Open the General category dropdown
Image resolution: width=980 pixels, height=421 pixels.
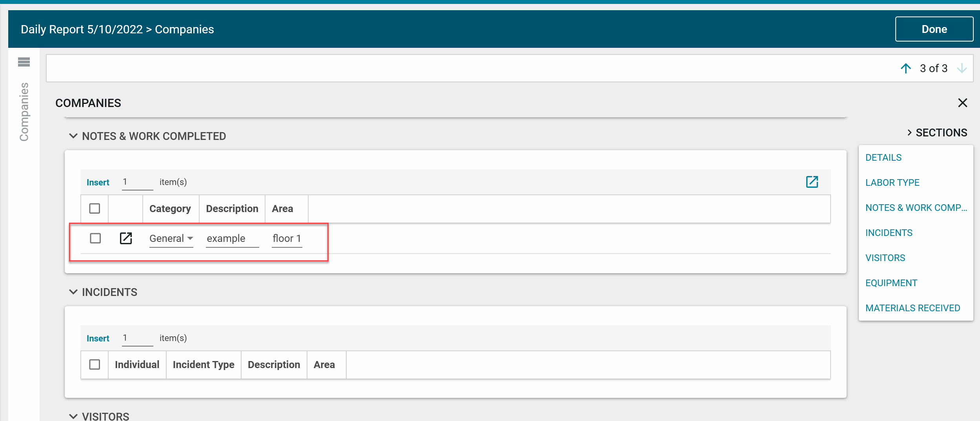coord(171,238)
